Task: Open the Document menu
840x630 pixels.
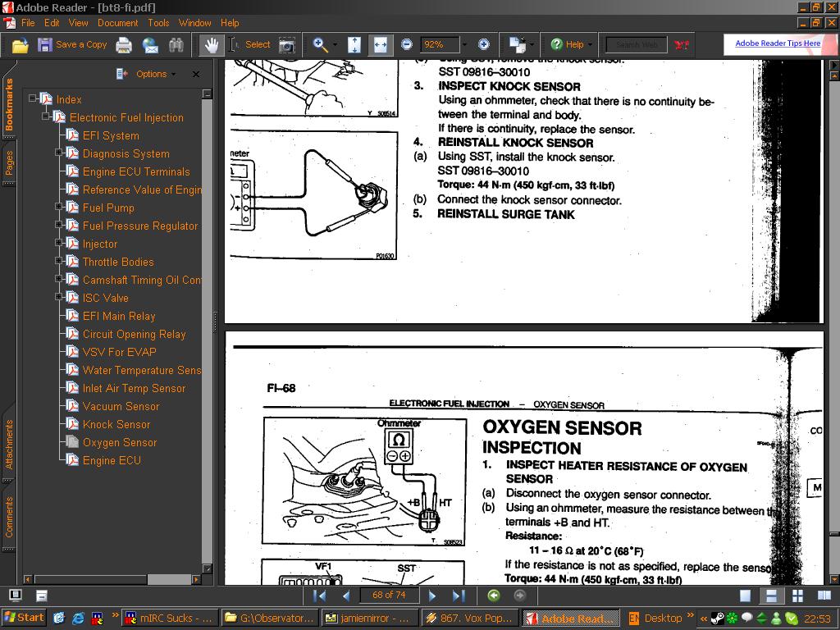Action: point(117,23)
